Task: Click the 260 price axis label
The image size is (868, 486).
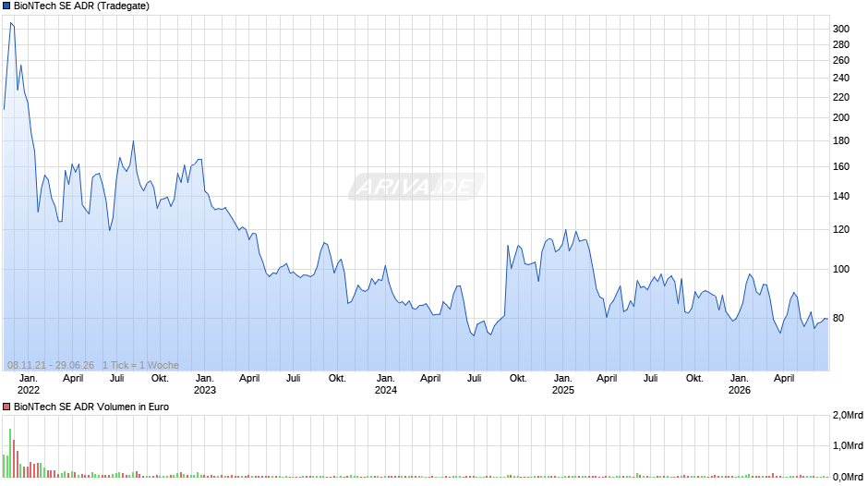Action: pos(841,61)
